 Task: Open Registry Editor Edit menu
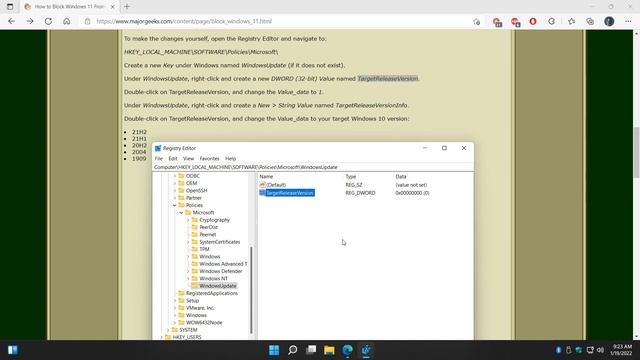tap(173, 158)
